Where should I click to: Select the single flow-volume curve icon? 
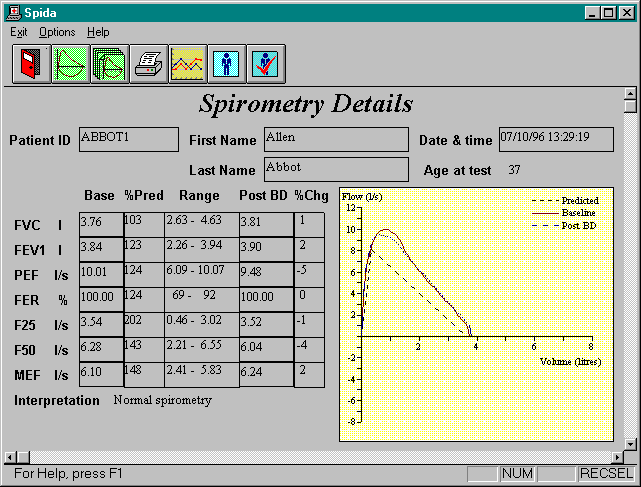69,64
